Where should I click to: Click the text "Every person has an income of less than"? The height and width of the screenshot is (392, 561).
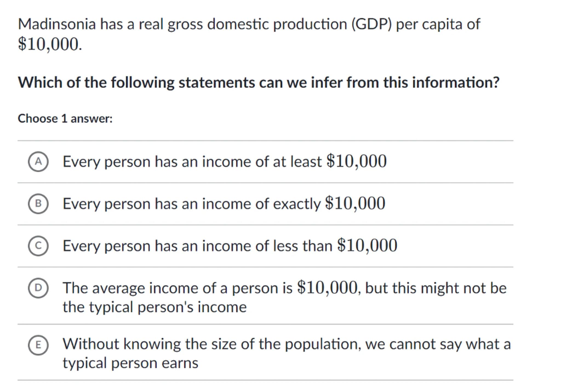pos(197,246)
